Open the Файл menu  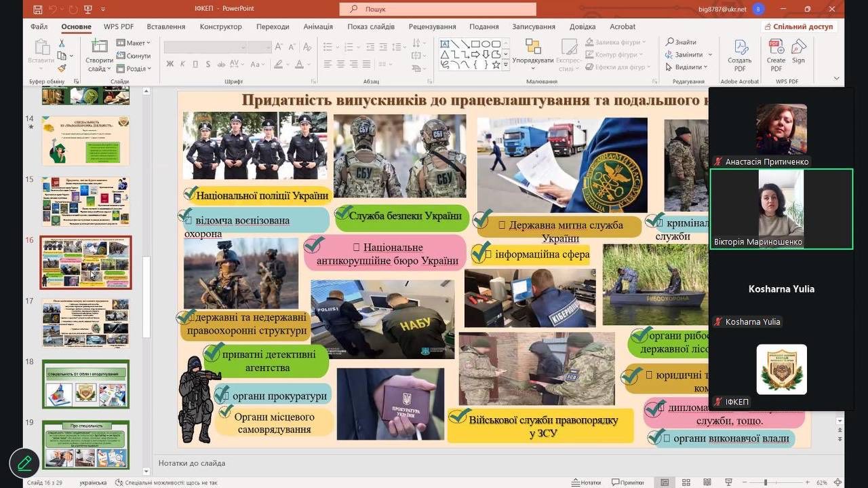point(39,26)
